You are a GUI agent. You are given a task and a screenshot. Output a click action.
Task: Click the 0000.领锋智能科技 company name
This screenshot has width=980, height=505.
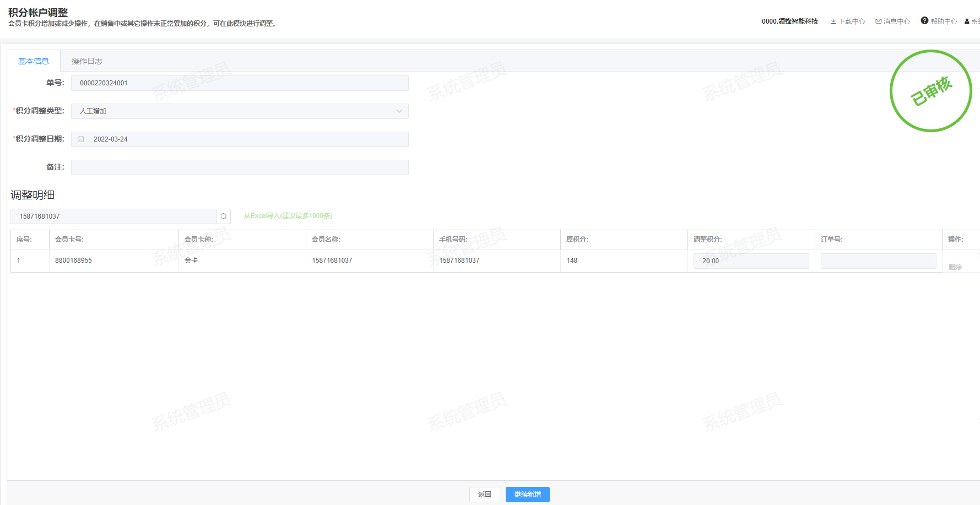tap(790, 21)
